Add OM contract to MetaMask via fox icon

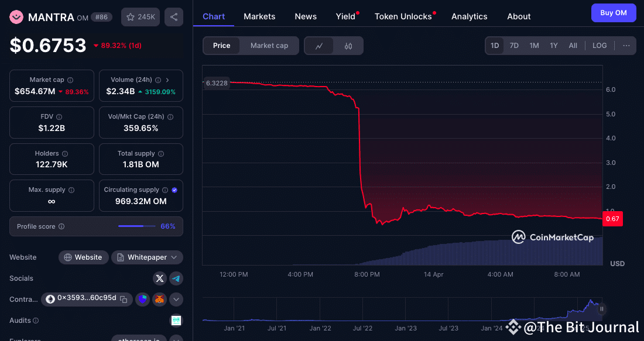(159, 299)
